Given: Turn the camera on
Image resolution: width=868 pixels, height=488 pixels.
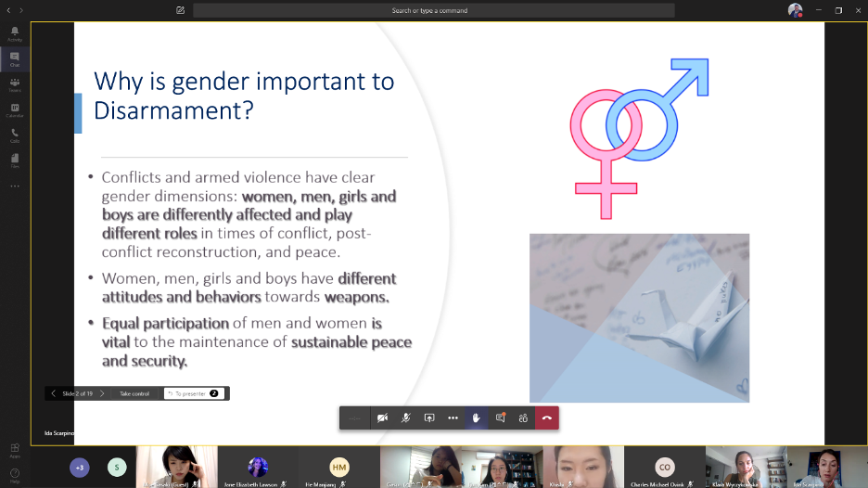Looking at the screenshot, I should pos(382,417).
